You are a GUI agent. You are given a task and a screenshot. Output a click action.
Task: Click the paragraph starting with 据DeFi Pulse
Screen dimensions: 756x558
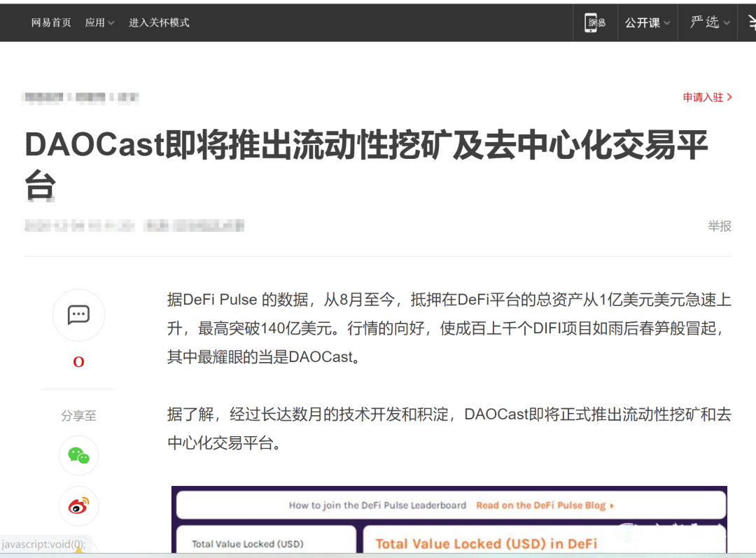coord(449,328)
